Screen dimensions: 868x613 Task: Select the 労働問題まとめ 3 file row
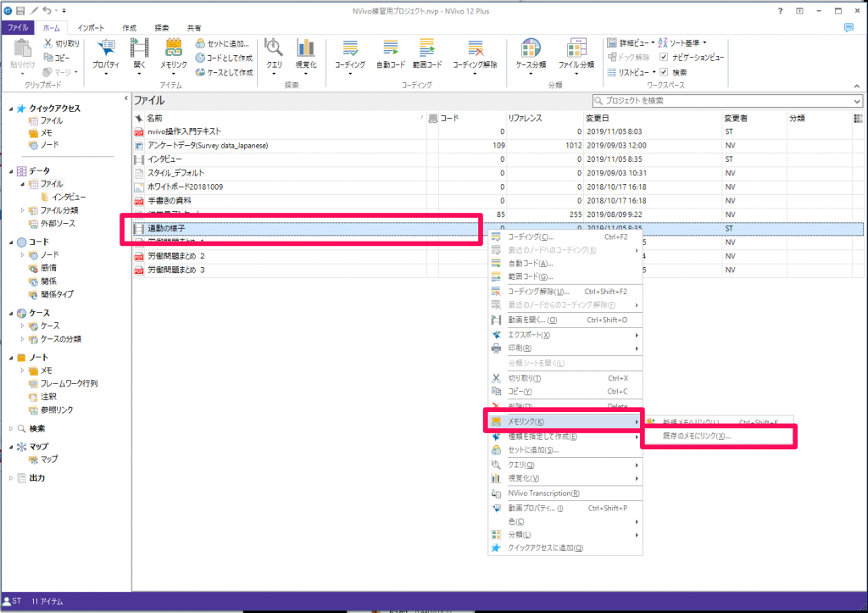pyautogui.click(x=176, y=270)
